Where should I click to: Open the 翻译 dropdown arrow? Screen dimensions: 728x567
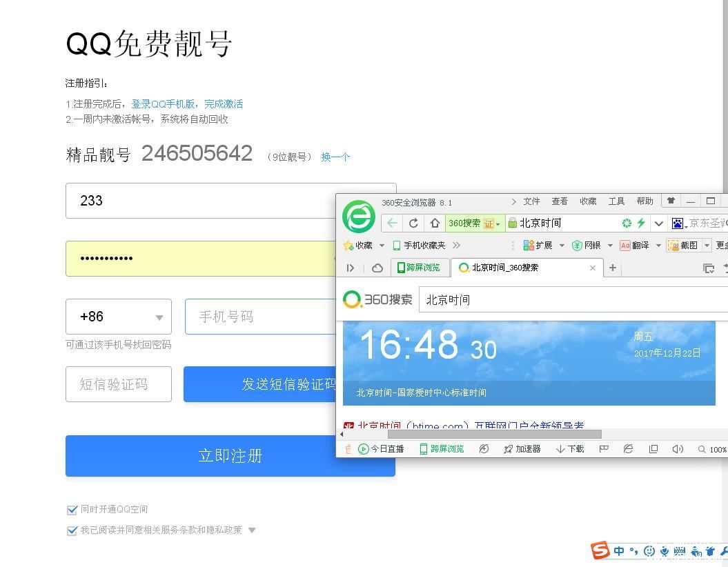tap(658, 246)
